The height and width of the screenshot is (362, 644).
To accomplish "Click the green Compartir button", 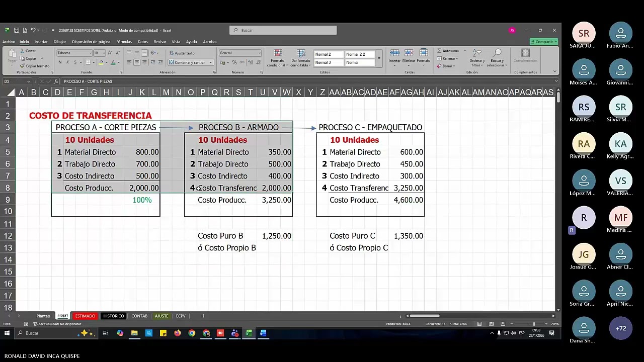I will tap(544, 42).
